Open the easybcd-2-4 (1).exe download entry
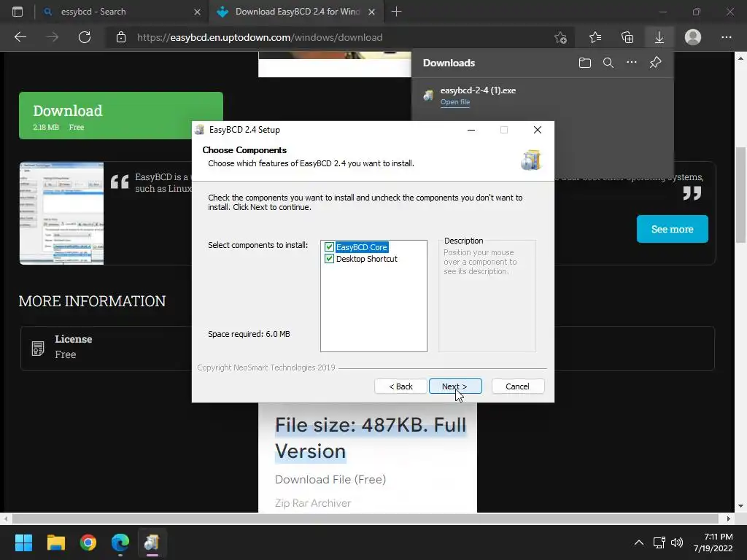This screenshot has height=560, width=747. 542,96
